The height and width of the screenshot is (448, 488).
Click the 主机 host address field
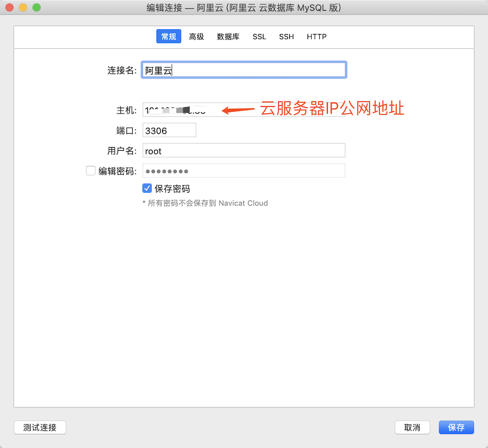click(244, 110)
